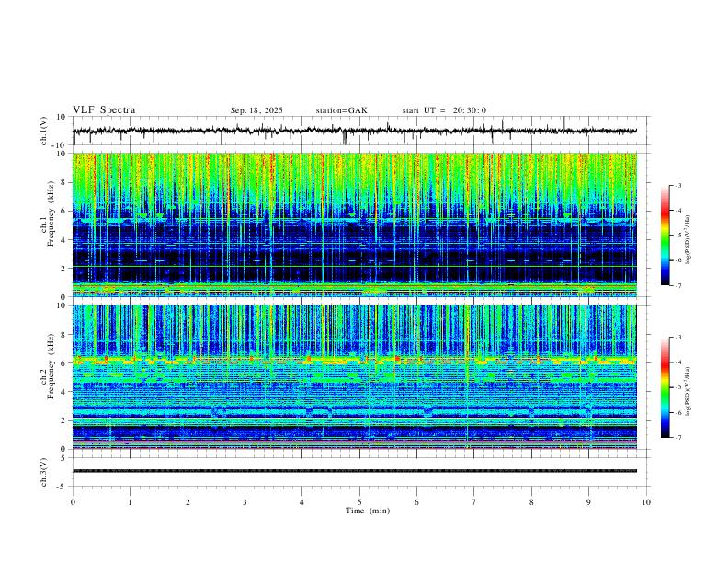Click time axis tick label "4"
Image resolution: width=728 pixels, height=563 pixels.
click(x=302, y=502)
